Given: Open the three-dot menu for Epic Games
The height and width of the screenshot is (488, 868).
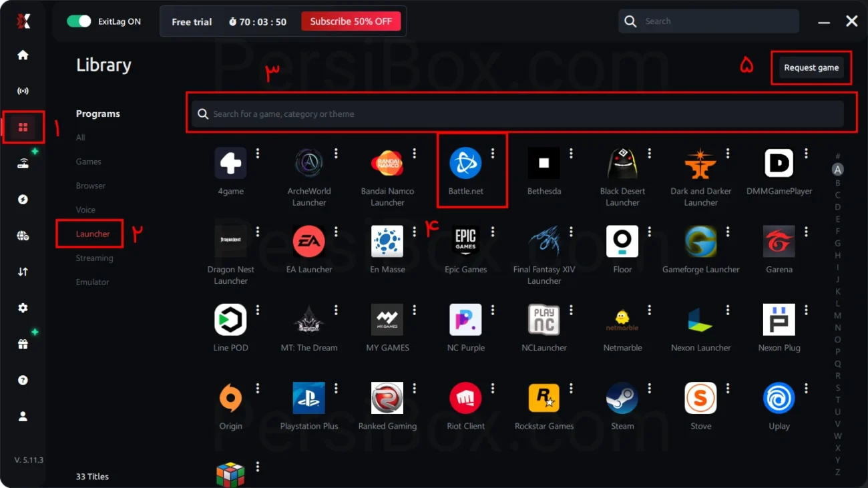Looking at the screenshot, I should point(493,232).
